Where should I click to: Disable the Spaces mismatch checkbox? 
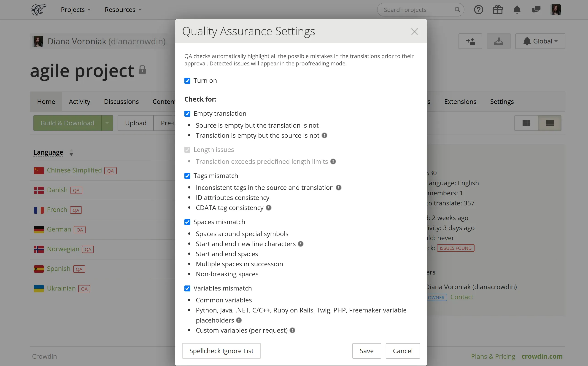pyautogui.click(x=187, y=222)
